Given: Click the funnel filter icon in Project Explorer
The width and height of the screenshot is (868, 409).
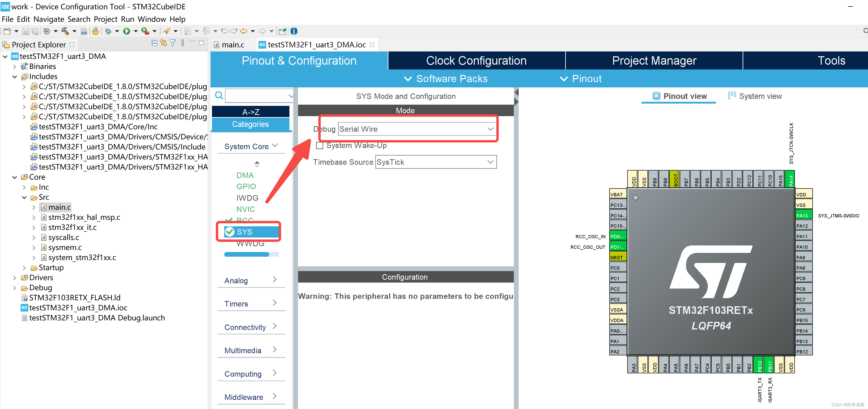Looking at the screenshot, I should tap(173, 43).
